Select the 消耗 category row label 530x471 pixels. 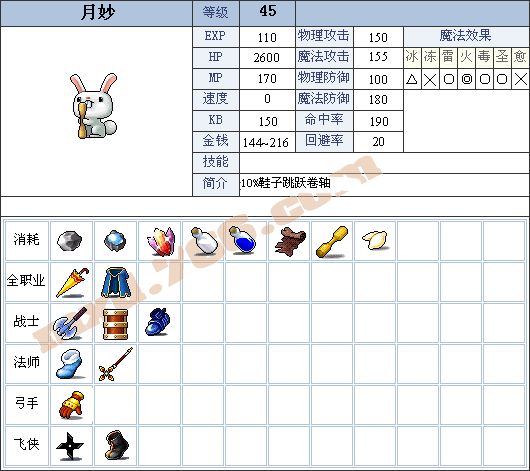click(26, 239)
